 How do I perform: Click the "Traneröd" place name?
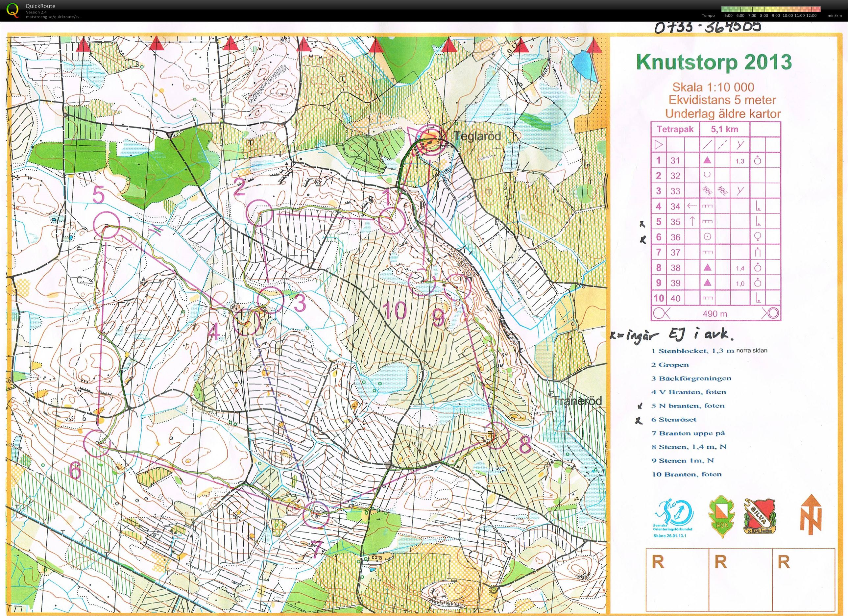click(x=578, y=401)
